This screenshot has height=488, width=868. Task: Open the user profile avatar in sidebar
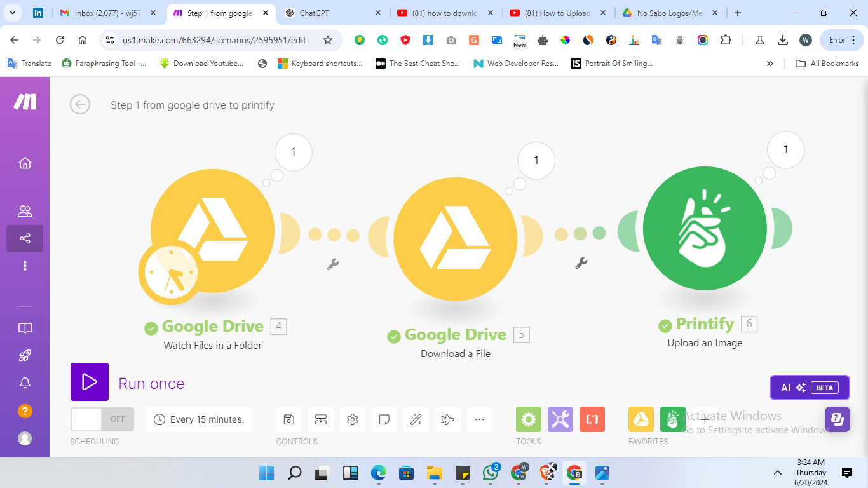tap(25, 438)
